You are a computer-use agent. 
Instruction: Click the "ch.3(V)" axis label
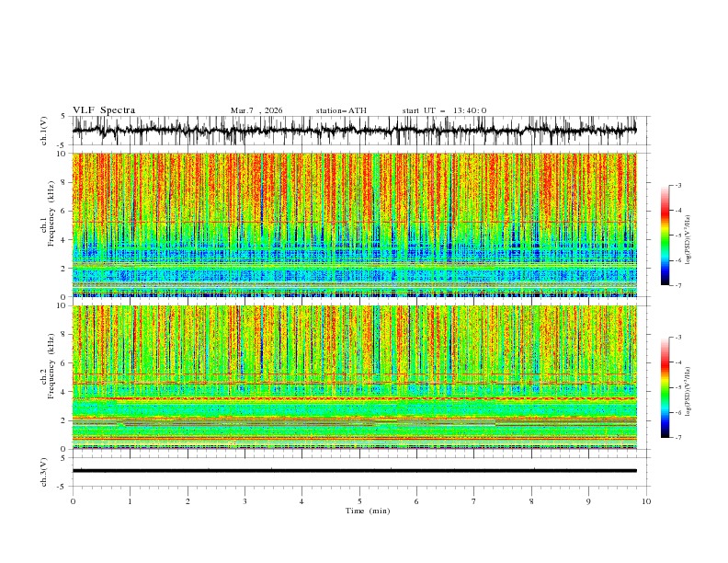[44, 472]
